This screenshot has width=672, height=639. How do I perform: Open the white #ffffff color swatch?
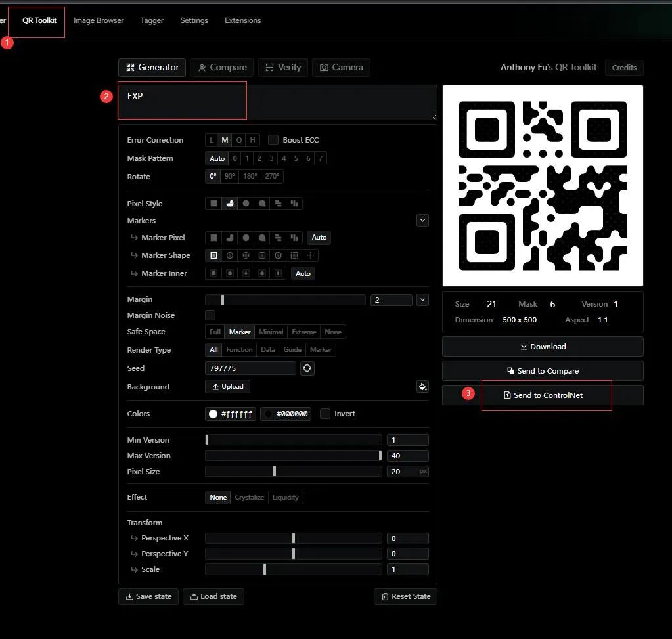tap(231, 414)
